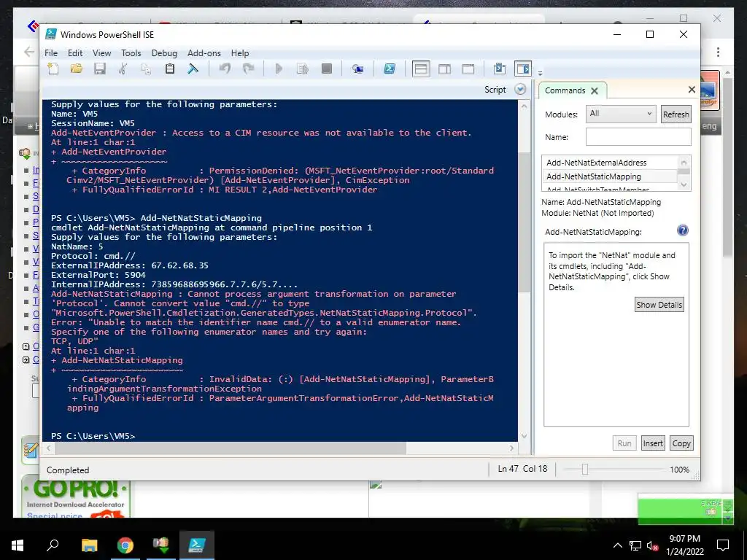Click toolbar overflow options arrow
The height and width of the screenshot is (560, 747).
point(540,74)
